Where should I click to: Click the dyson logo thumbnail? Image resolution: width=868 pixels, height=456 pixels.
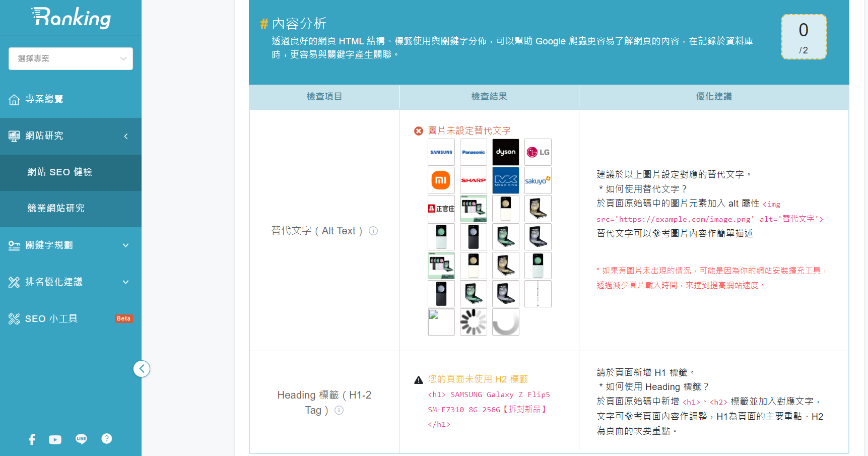click(505, 152)
